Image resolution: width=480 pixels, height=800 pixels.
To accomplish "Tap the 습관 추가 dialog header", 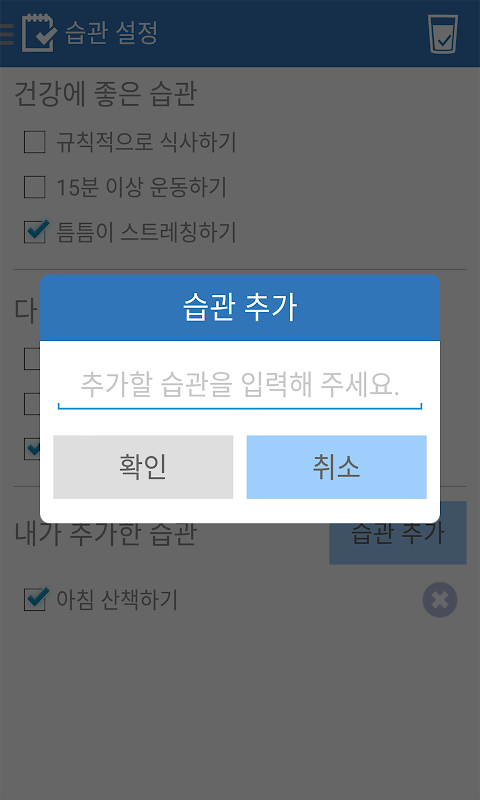I will [x=240, y=308].
